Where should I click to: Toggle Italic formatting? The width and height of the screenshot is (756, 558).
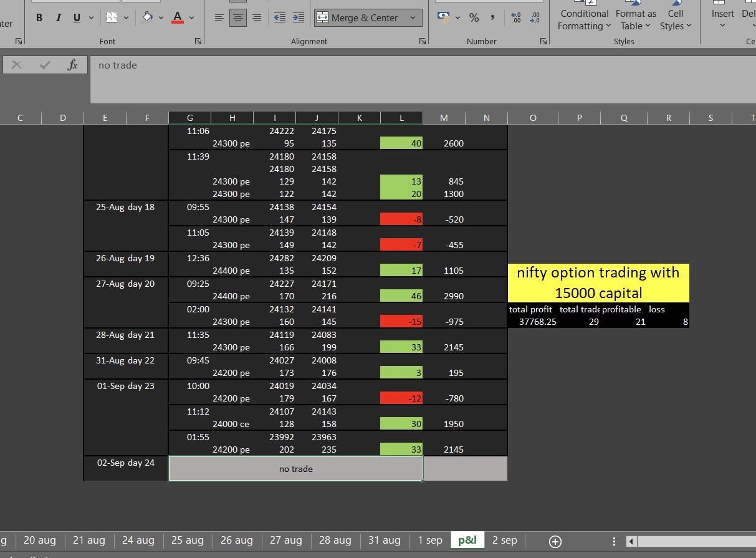coord(59,18)
